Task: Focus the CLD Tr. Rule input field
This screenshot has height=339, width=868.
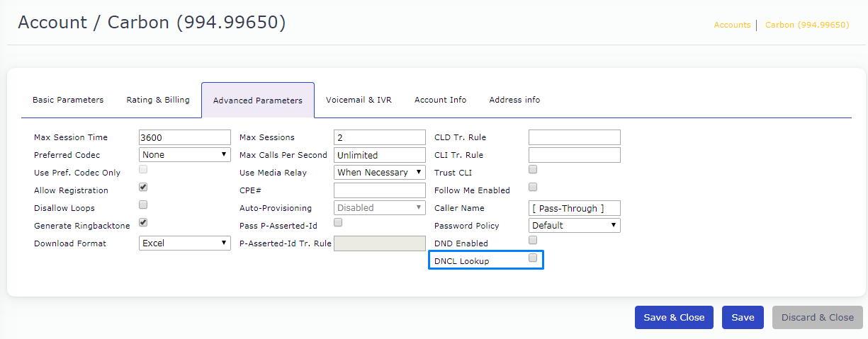Action: (x=575, y=137)
